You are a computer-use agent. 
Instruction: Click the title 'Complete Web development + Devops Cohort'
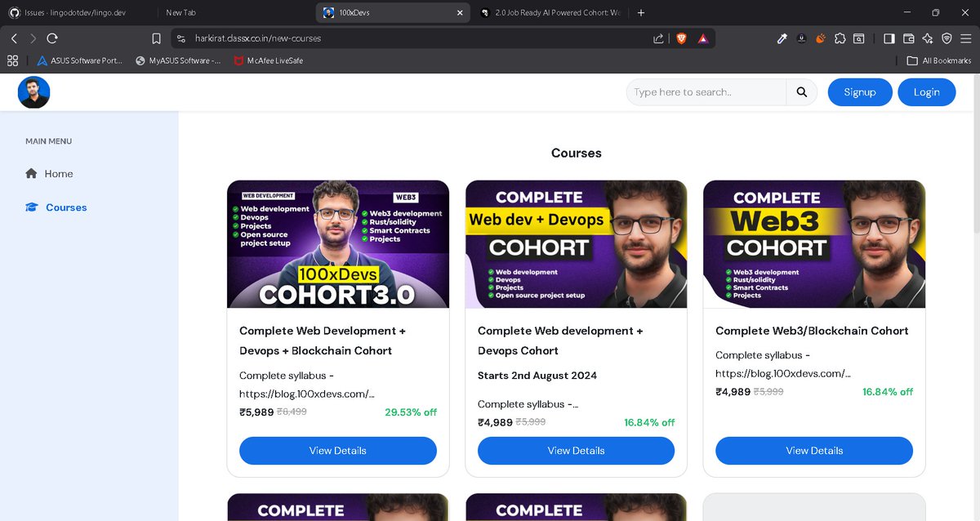[560, 341]
